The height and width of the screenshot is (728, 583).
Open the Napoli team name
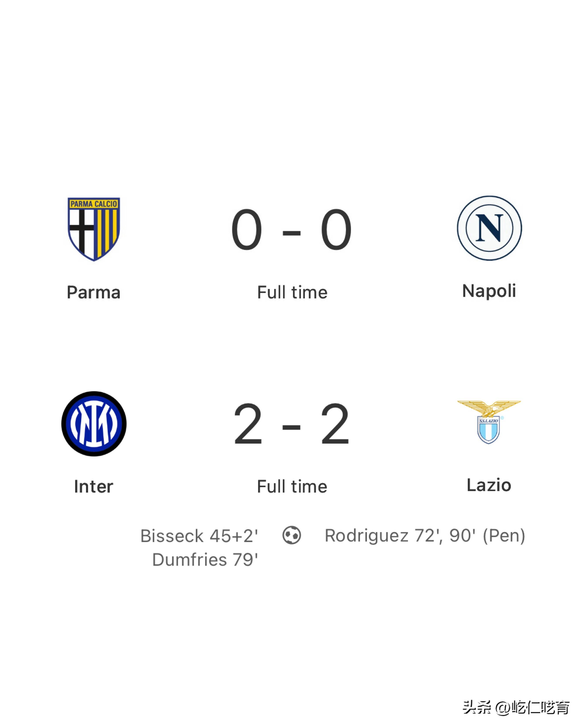click(x=489, y=291)
